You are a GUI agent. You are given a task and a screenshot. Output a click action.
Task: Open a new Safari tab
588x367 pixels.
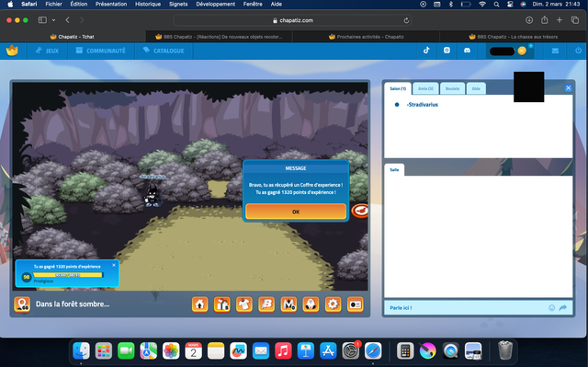pos(560,20)
